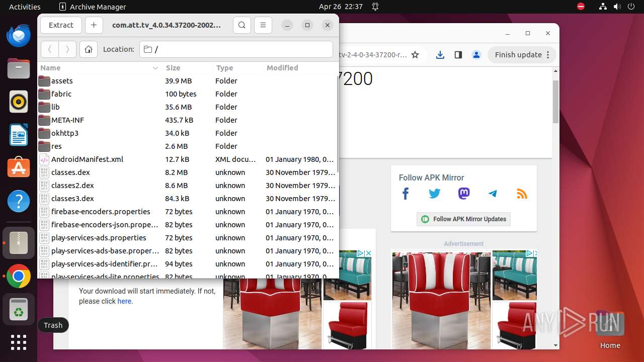644x362 pixels.
Task: Click the classes.dex binary file icon
Action: click(x=44, y=172)
